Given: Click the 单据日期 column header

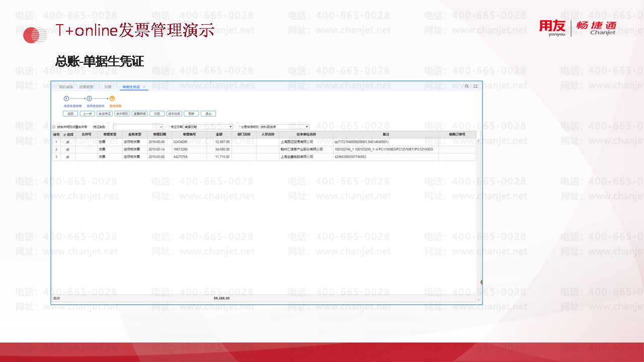Looking at the screenshot, I should pyautogui.click(x=159, y=135).
